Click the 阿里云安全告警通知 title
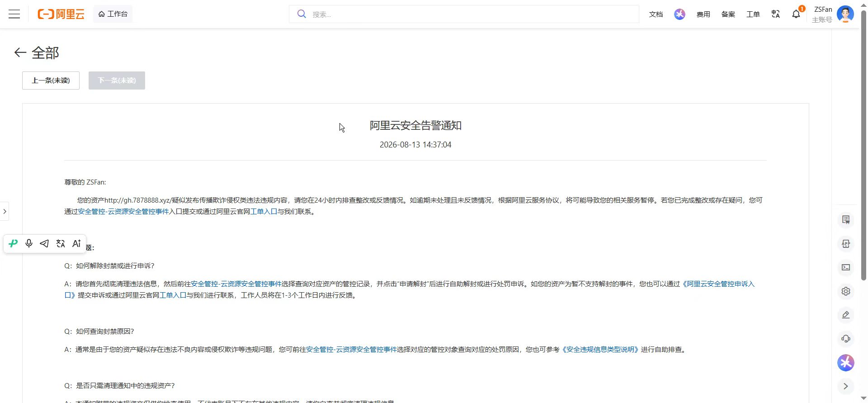Image resolution: width=868 pixels, height=403 pixels. pos(415,126)
